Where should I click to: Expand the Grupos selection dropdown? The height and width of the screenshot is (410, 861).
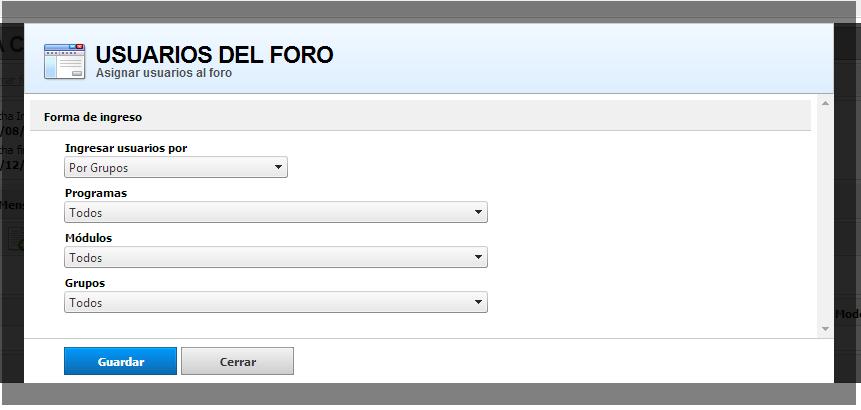coord(276,302)
